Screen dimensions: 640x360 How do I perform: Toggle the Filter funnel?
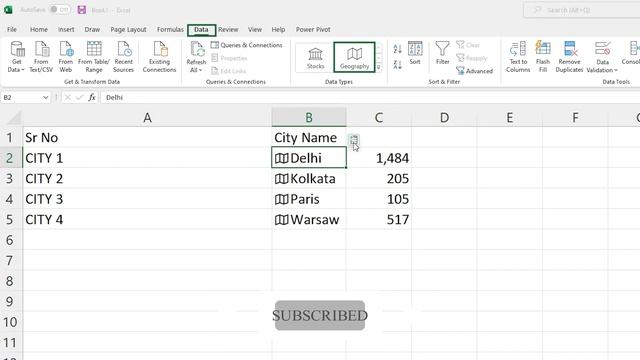[x=442, y=53]
